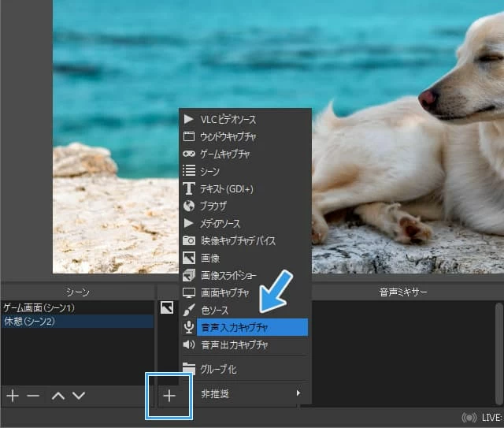Click the 映像キャプチャデバイス camera icon
This screenshot has width=504, height=428.
click(x=189, y=240)
